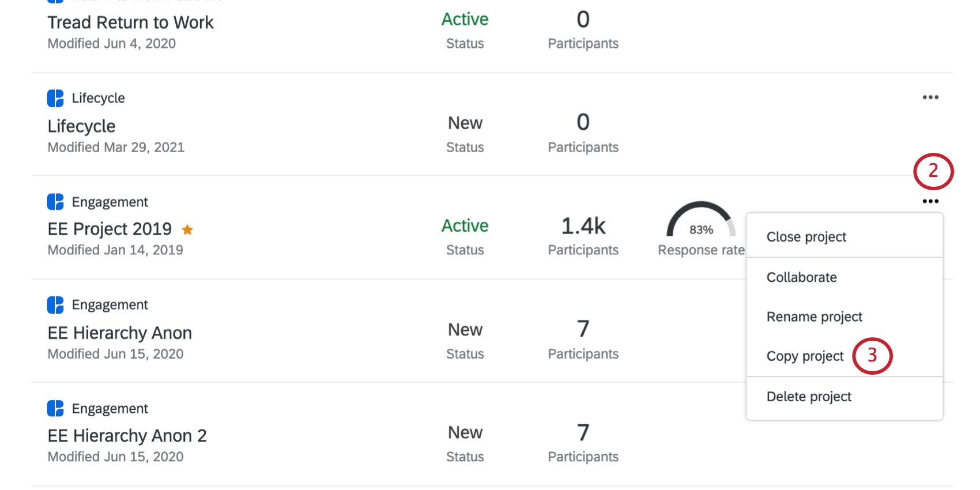Select Close project from the menu
The image size is (980, 490).
[x=806, y=237]
